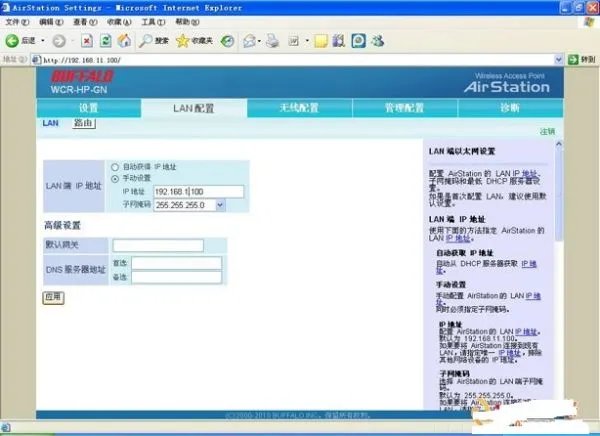
Task: Refresh the page using the toolbar icon
Action: point(106,41)
